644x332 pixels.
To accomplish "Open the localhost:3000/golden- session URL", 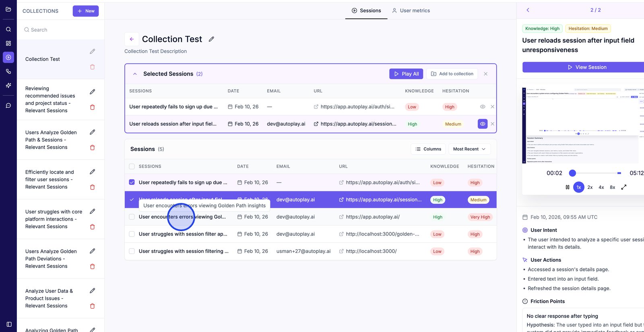I will point(379,234).
